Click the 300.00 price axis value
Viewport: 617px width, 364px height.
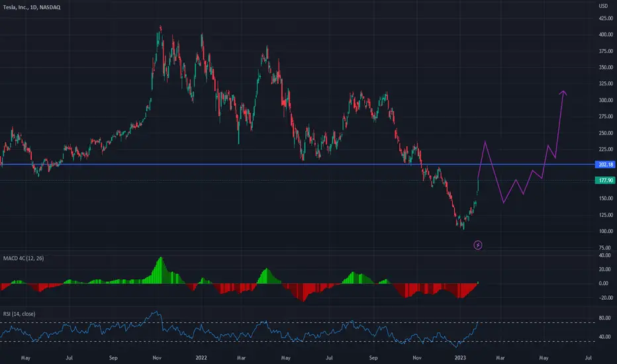(x=606, y=101)
